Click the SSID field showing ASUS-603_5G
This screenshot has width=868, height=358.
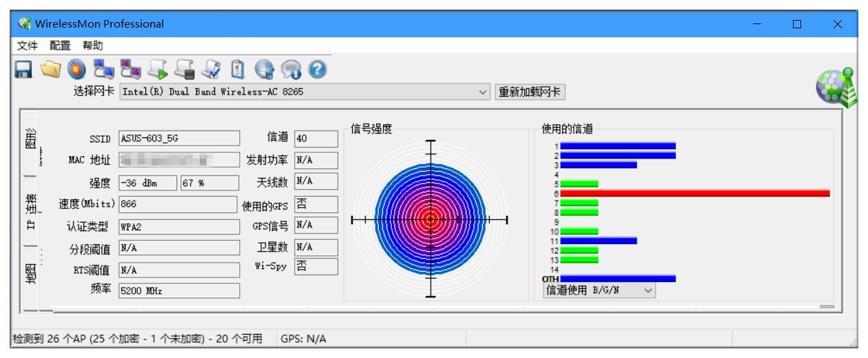[179, 138]
